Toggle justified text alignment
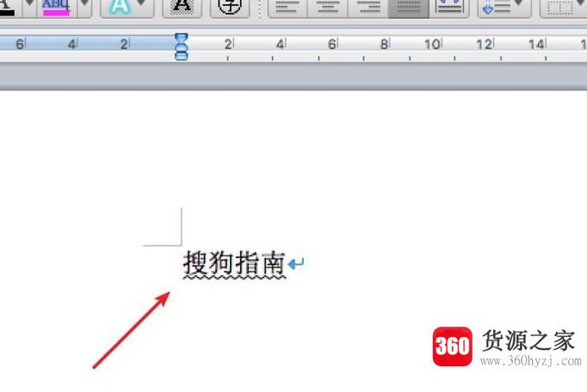This screenshot has height=392, width=587. point(409,7)
